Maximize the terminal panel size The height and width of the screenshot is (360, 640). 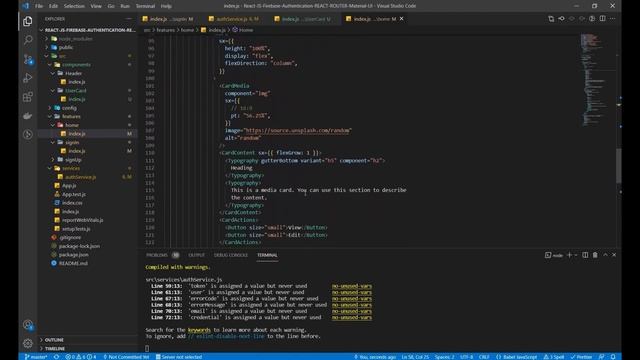click(605, 255)
